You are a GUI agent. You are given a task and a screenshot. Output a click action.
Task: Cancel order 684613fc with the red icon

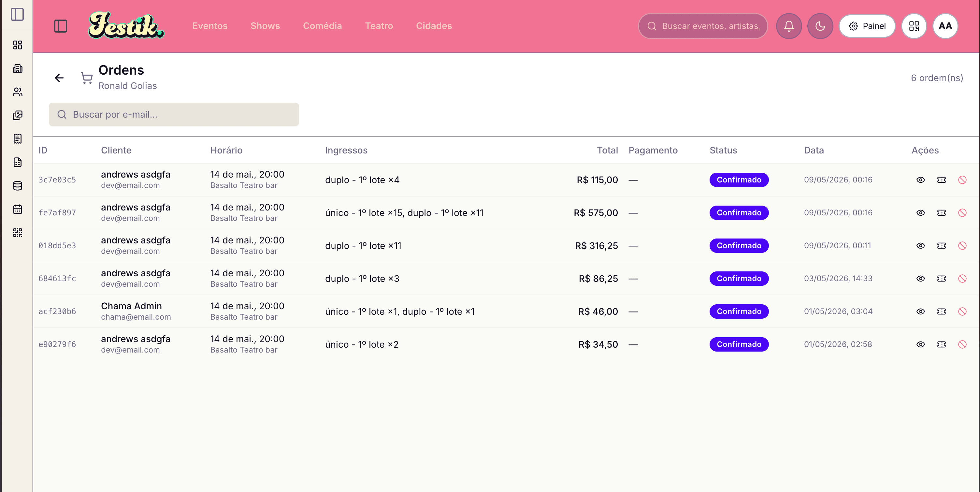coord(962,279)
